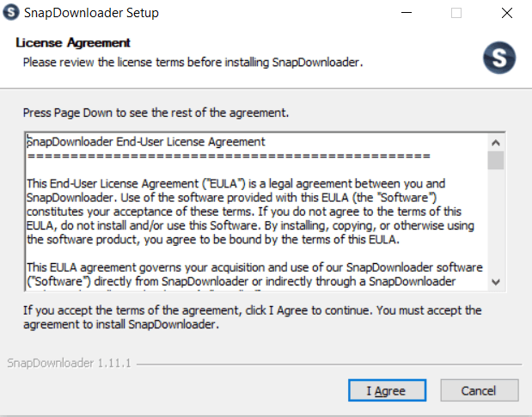Click the license scrollbar up arrow
Image resolution: width=532 pixels, height=417 pixels.
(x=496, y=142)
